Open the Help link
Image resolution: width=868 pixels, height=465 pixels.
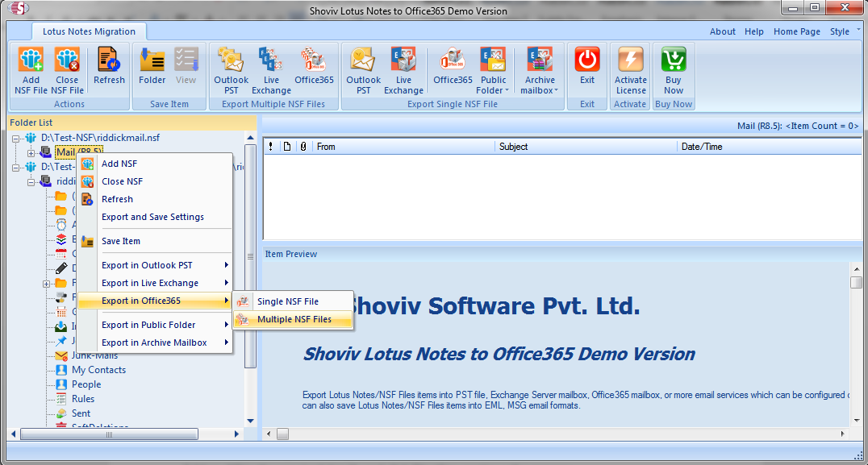(754, 31)
